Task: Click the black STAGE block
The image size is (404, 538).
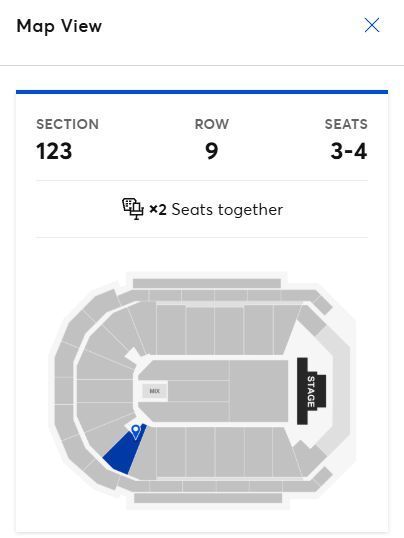Action: tap(311, 391)
